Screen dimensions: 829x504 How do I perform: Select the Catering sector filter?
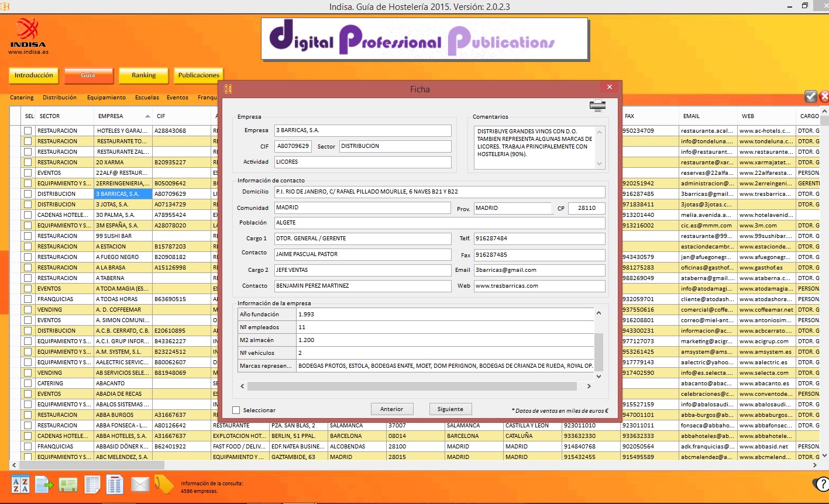coord(22,98)
